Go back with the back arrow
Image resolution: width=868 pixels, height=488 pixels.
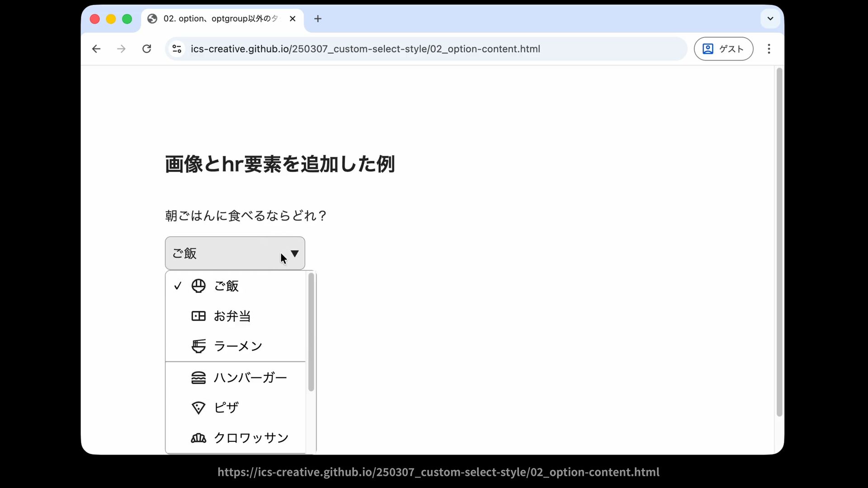(96, 49)
